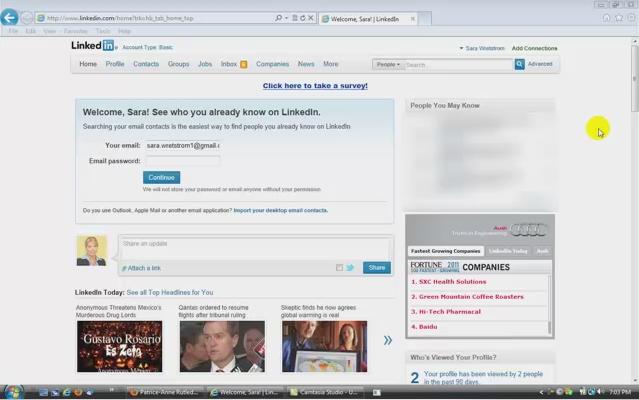The image size is (639, 400).
Task: Show next headlines with the double chevron
Action: [x=388, y=340]
